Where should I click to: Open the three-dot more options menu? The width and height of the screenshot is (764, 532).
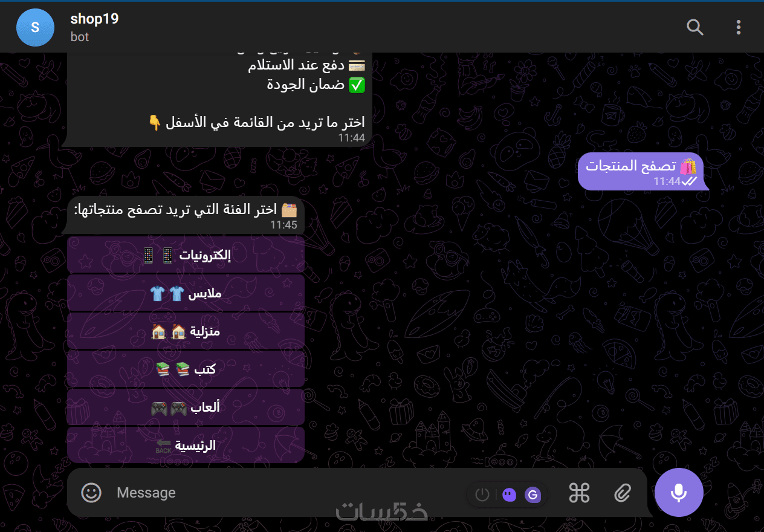(738, 27)
